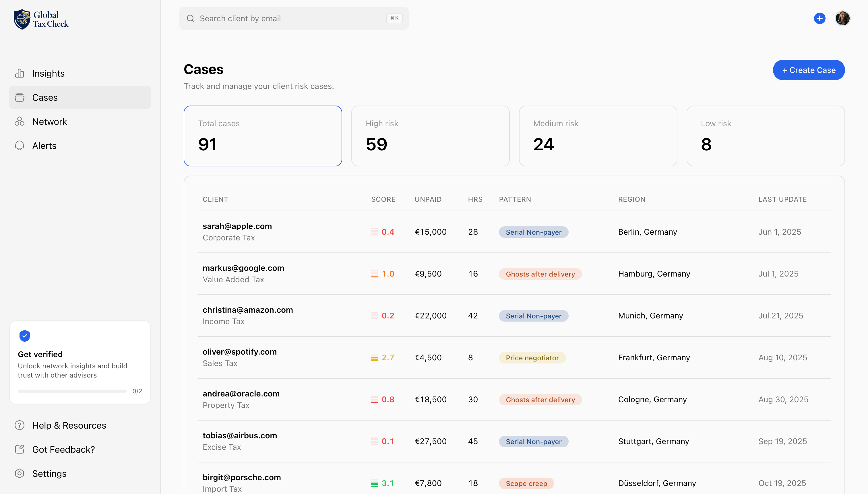
Task: Click the Global Tax Check logo
Action: 41,19
